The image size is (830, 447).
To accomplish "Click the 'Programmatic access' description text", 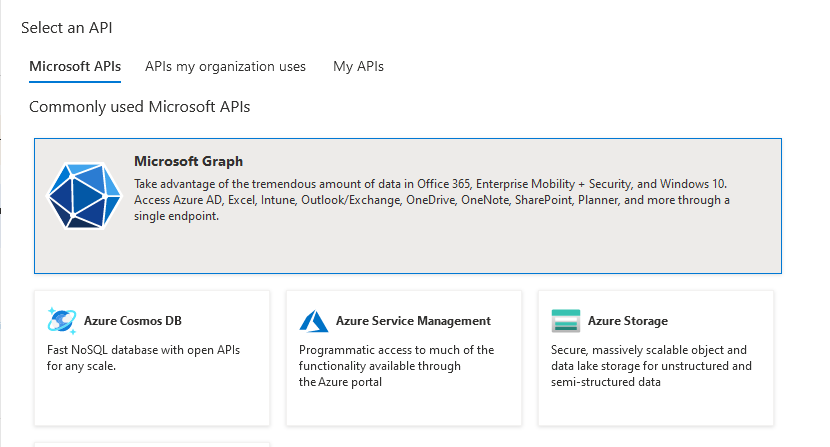I will (x=396, y=366).
